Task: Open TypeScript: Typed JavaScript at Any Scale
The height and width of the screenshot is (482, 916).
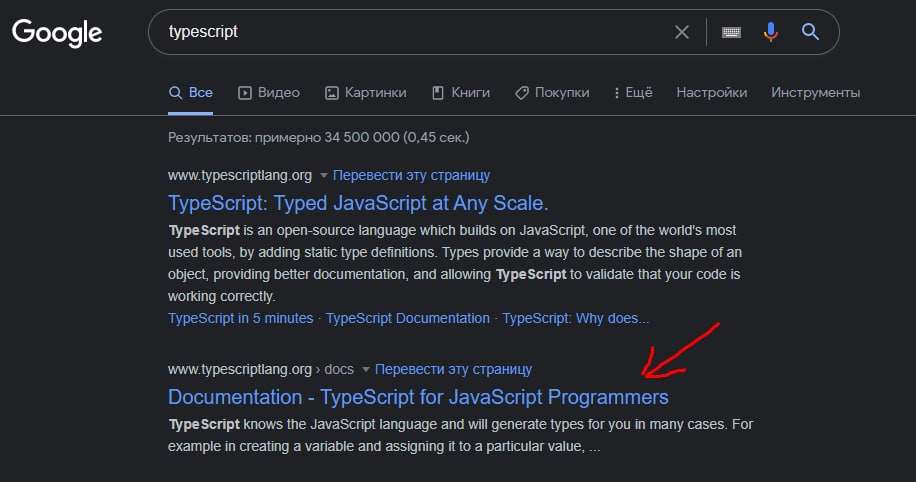Action: tap(358, 203)
